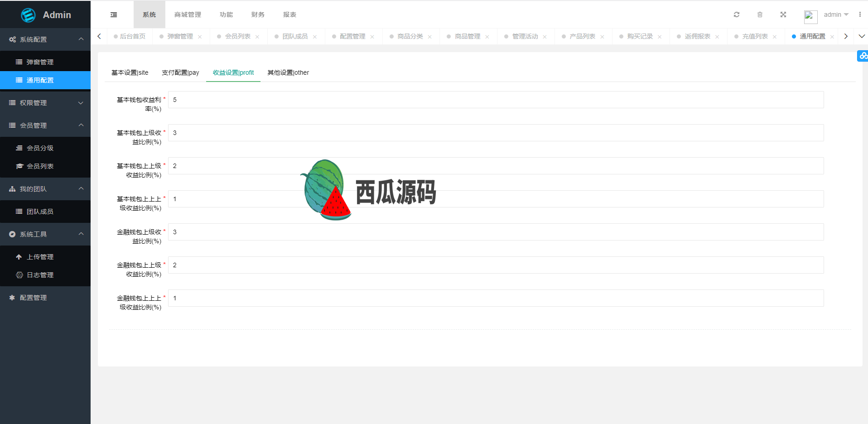The image size is (868, 424).
Task: Close the 通用配置 tab
Action: click(x=833, y=37)
